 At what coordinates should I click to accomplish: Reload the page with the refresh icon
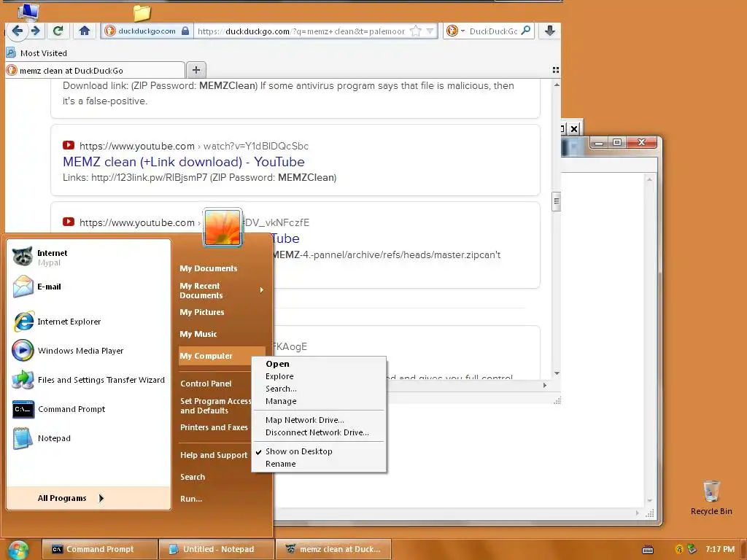[58, 31]
